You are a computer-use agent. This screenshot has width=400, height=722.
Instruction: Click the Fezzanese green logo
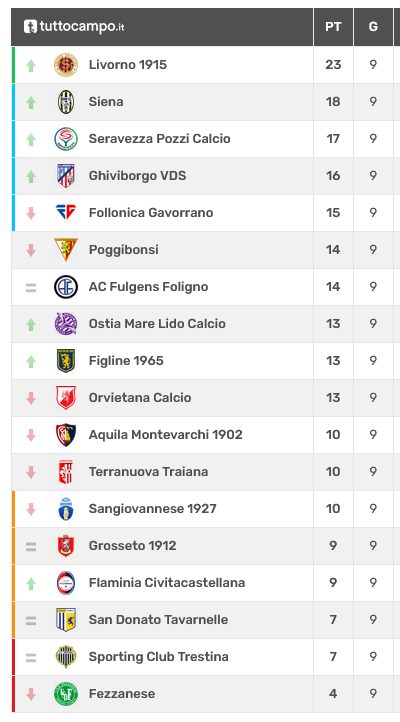coord(66,694)
